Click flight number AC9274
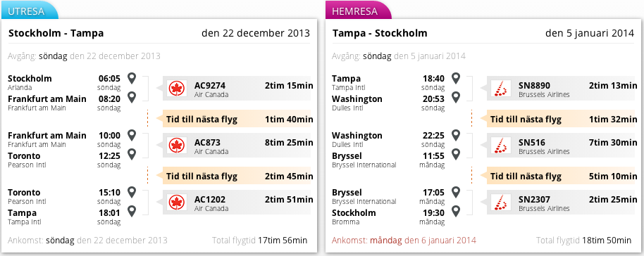This screenshot has height=256, width=644. (x=210, y=85)
